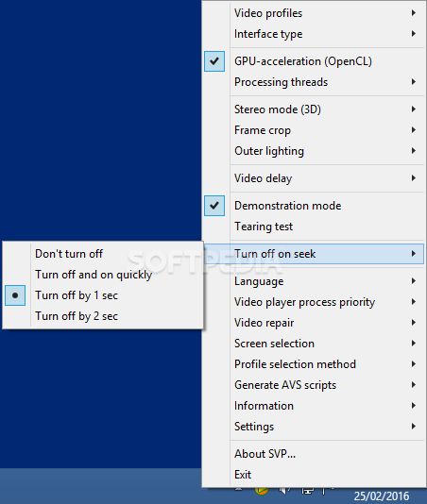Open the About SVP... dialog
Screen dimensions: 427x504
(x=314, y=454)
